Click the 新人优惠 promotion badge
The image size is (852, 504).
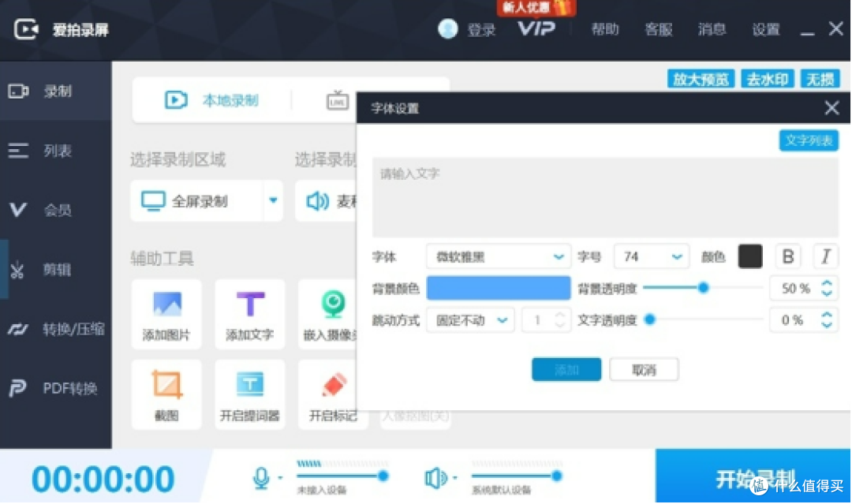(x=535, y=8)
